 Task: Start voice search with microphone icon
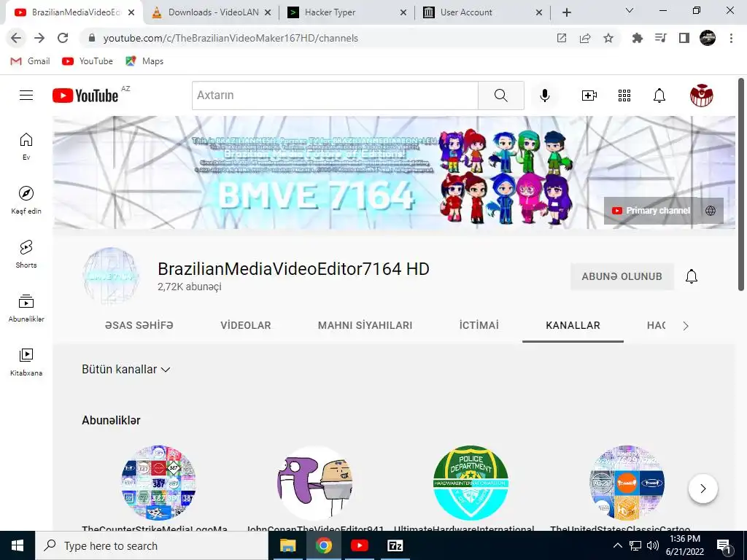(544, 96)
